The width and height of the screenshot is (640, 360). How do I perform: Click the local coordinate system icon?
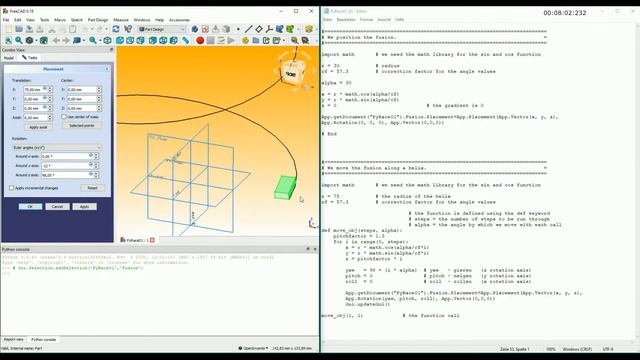click(269, 29)
